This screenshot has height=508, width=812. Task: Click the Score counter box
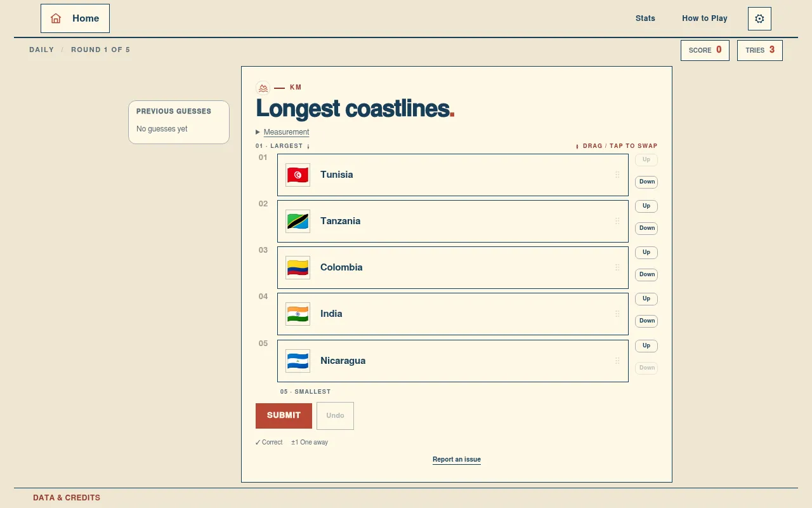(705, 50)
